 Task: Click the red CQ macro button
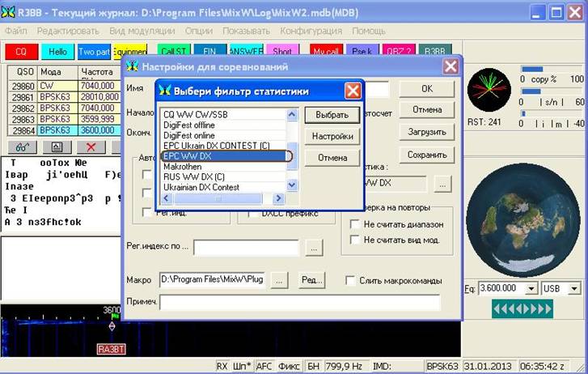[x=21, y=51]
